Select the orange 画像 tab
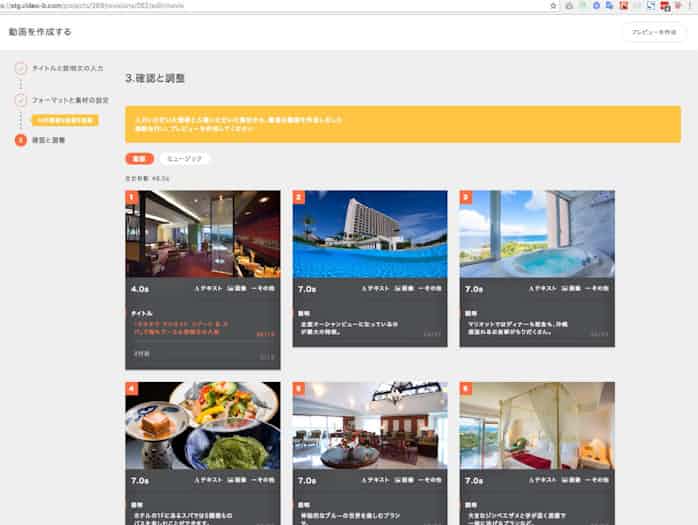The image size is (698, 525). pyautogui.click(x=139, y=158)
